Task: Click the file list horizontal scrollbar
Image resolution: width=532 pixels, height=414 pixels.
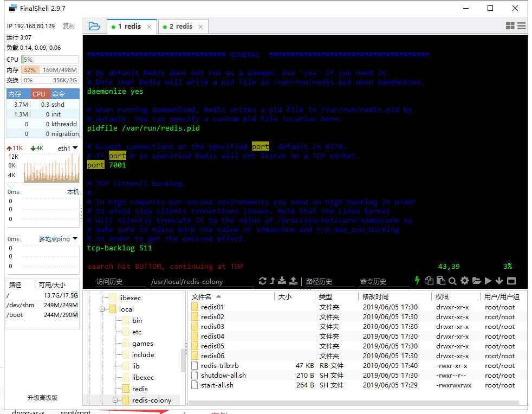Action: (354, 403)
